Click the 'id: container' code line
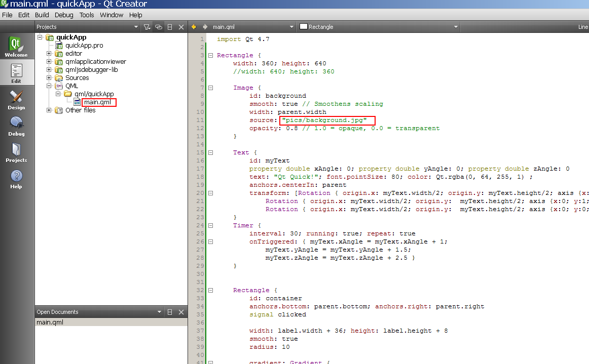Image resolution: width=589 pixels, height=364 pixels. [276, 298]
